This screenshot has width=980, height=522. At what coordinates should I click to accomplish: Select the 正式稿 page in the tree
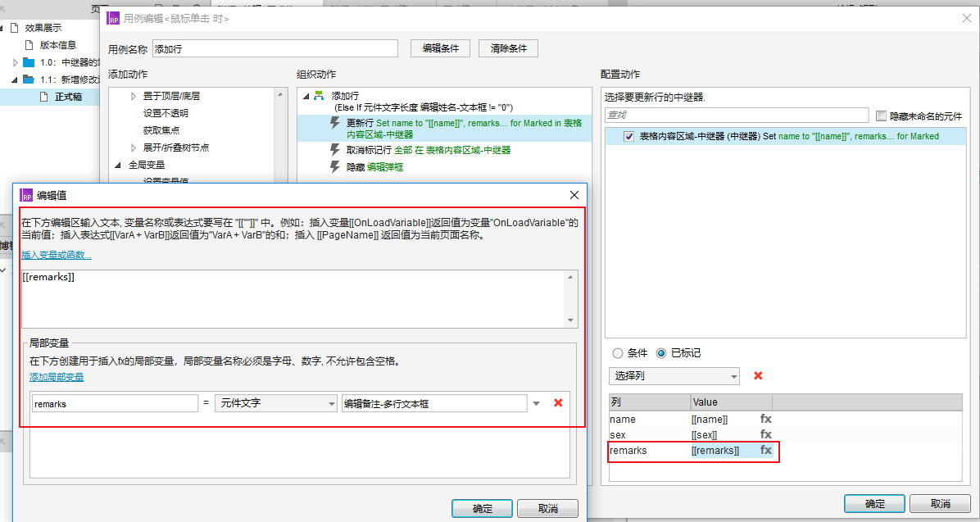tap(68, 97)
